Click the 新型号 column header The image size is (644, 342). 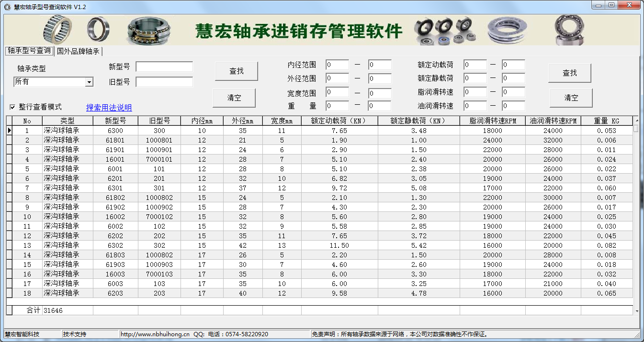(115, 121)
